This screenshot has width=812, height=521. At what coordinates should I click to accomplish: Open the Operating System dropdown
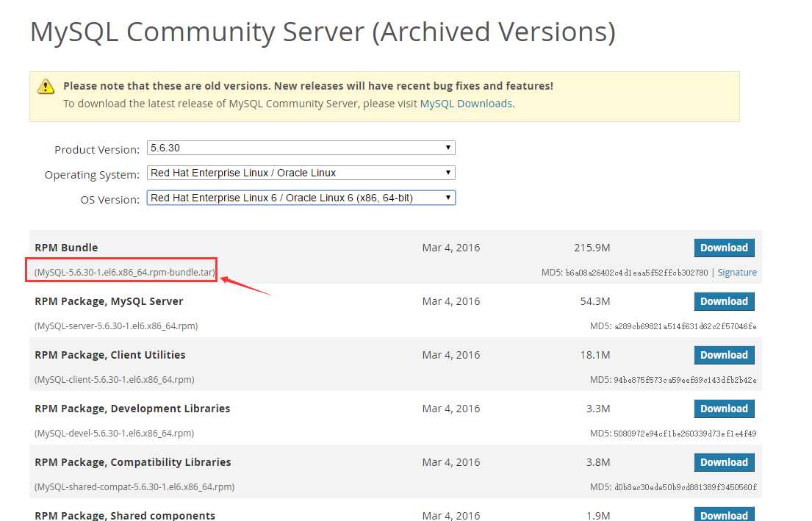[301, 173]
